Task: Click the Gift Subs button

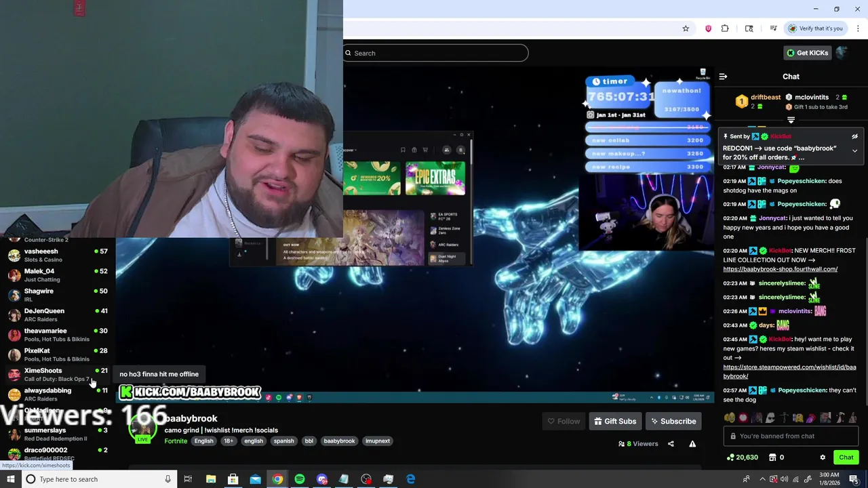Action: pos(615,422)
